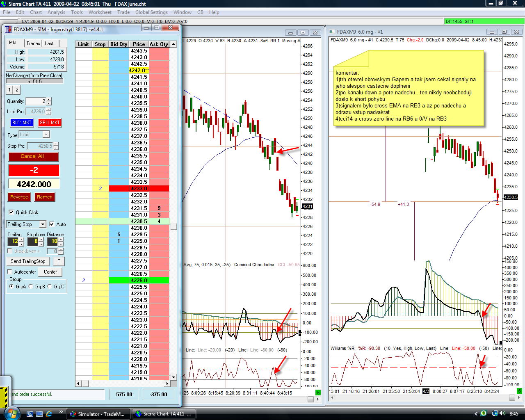Click the volume speaker tray icon
Viewport: 525px width, 420px height.
502,413
